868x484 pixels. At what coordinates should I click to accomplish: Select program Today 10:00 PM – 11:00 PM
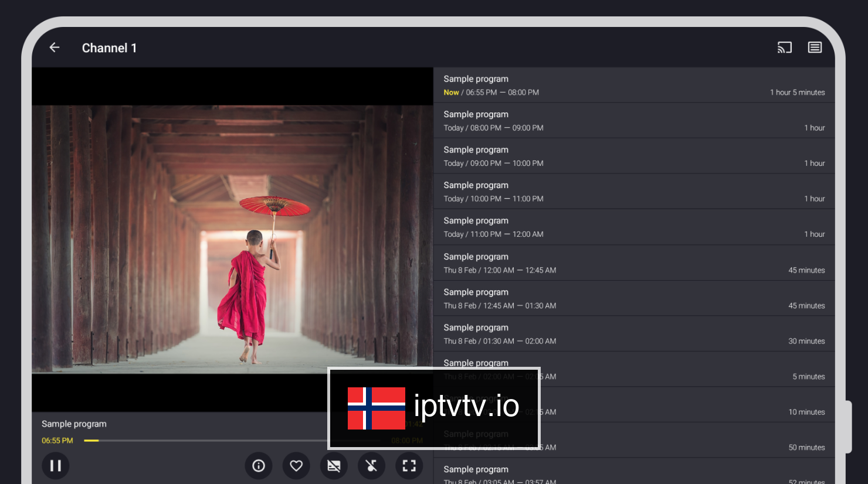(634, 192)
